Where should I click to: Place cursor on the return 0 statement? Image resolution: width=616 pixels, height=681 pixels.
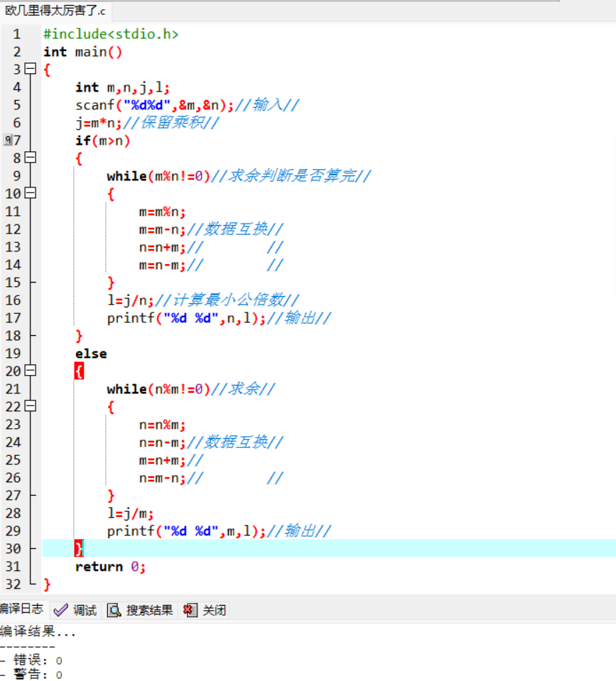[110, 567]
